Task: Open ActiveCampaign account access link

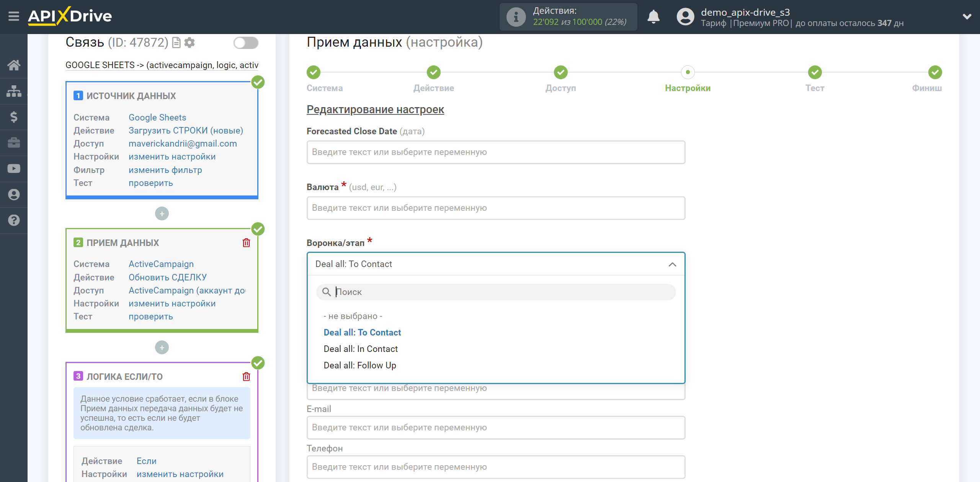Action: click(x=187, y=290)
